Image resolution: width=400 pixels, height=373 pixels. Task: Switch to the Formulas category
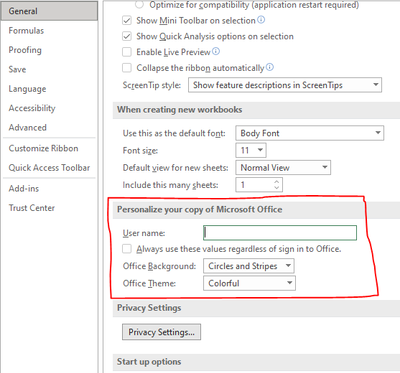click(x=26, y=31)
